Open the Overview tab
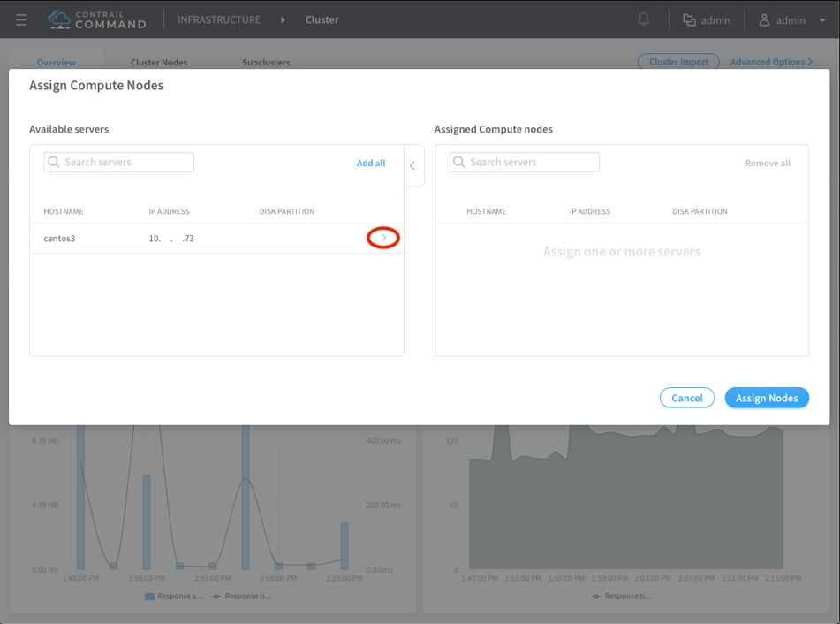 tap(56, 63)
